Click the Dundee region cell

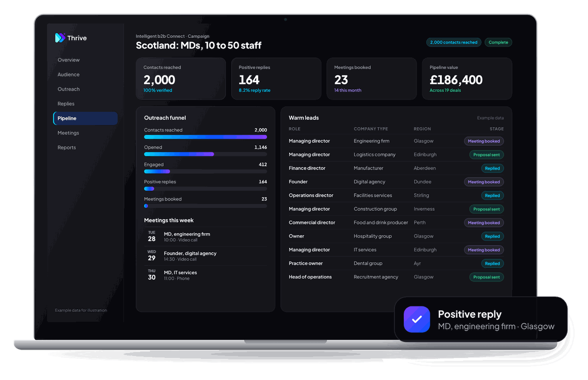click(x=422, y=182)
